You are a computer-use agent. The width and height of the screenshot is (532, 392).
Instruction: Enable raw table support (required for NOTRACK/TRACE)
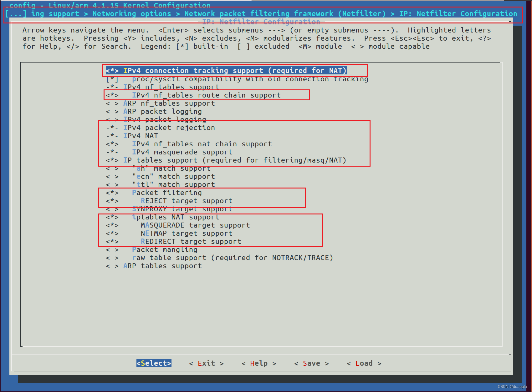pyautogui.click(x=219, y=258)
